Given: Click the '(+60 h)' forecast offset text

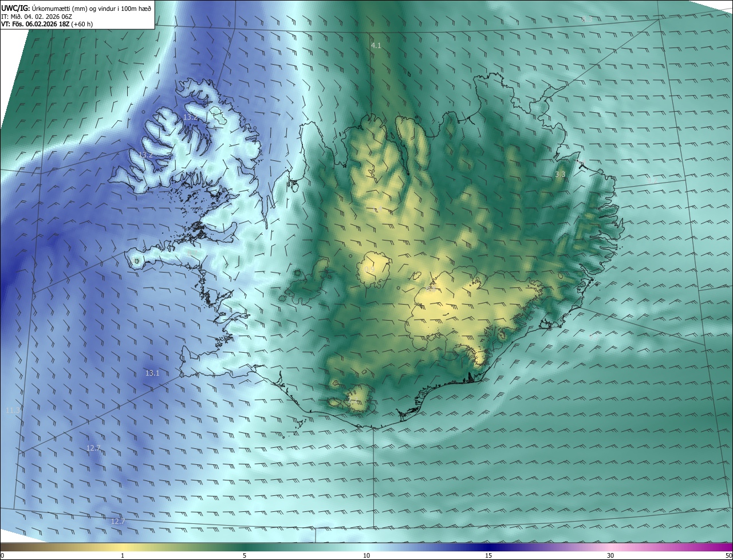Looking at the screenshot, I should point(82,24).
